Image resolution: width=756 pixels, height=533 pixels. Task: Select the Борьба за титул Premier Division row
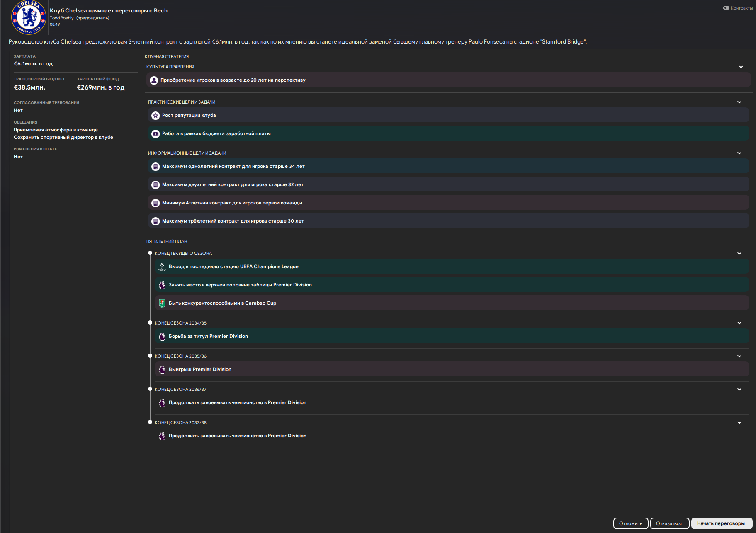coord(452,336)
